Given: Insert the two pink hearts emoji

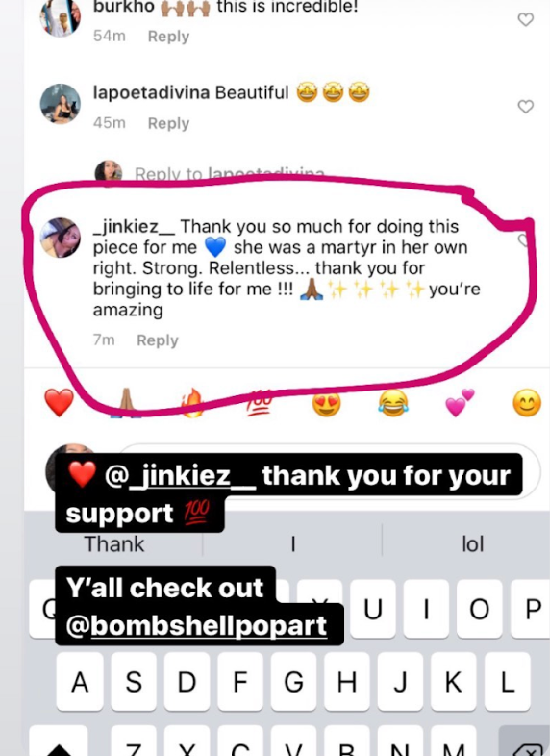Looking at the screenshot, I should click(x=460, y=403).
